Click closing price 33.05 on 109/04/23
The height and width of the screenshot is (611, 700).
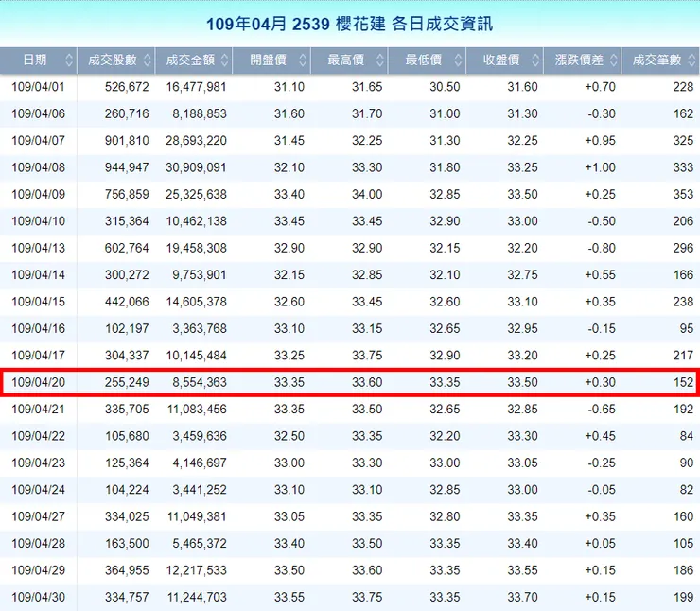click(522, 463)
